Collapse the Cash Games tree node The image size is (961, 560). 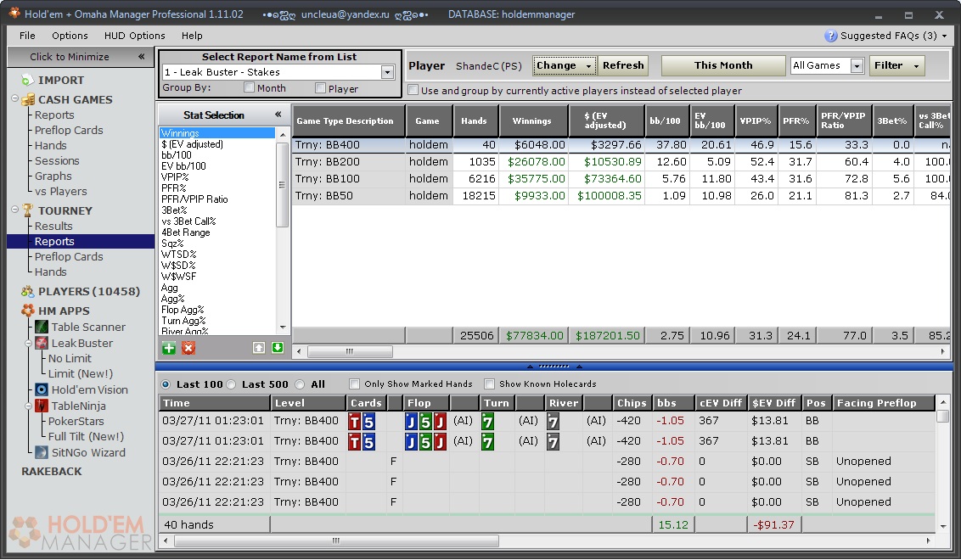point(15,99)
